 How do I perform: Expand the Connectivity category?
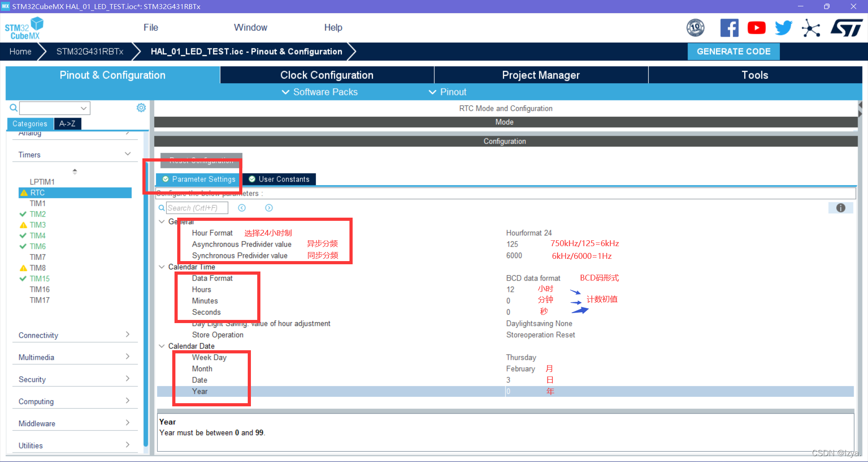(x=127, y=334)
